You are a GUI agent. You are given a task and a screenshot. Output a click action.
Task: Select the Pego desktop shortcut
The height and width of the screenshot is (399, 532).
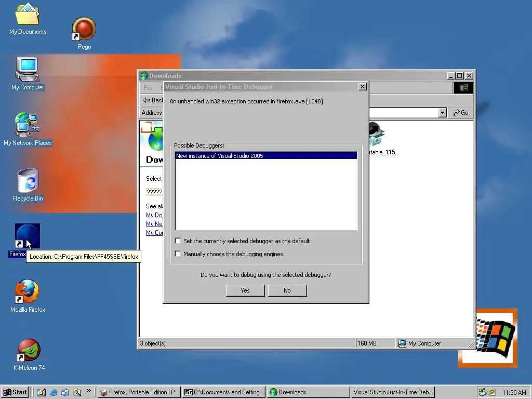[x=84, y=33]
